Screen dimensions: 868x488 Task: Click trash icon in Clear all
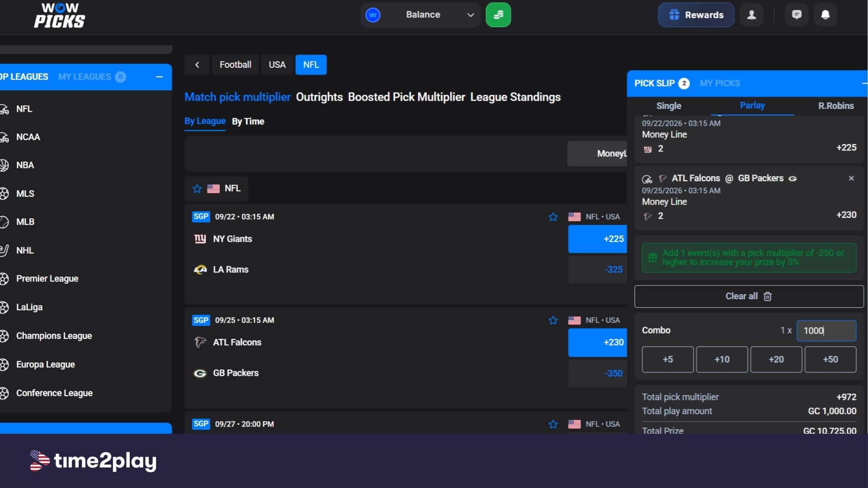[x=768, y=296]
